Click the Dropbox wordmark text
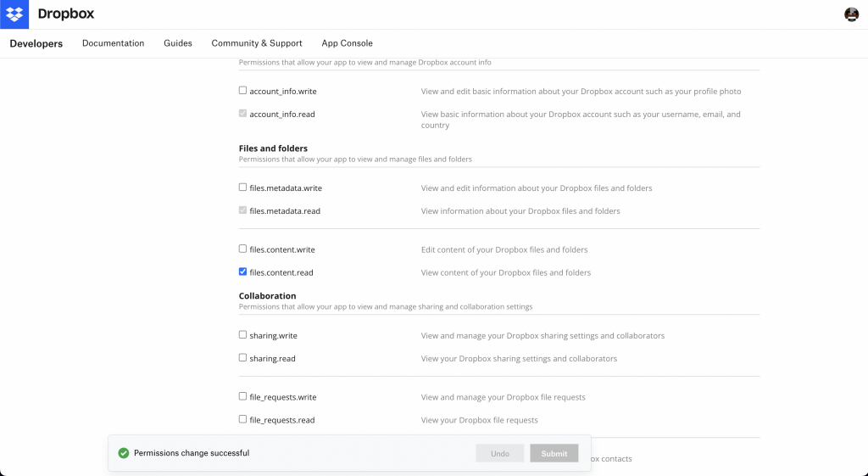 pyautogui.click(x=66, y=14)
